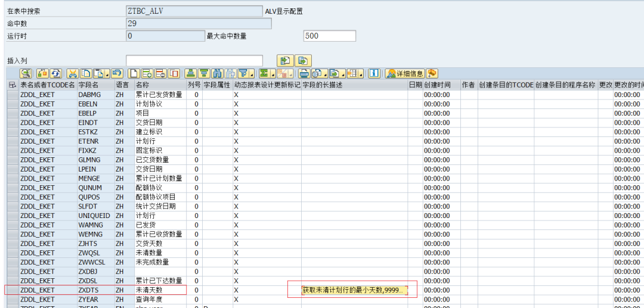
Task: Click the last toolbar icon after 详细信息
Action: tap(432, 73)
